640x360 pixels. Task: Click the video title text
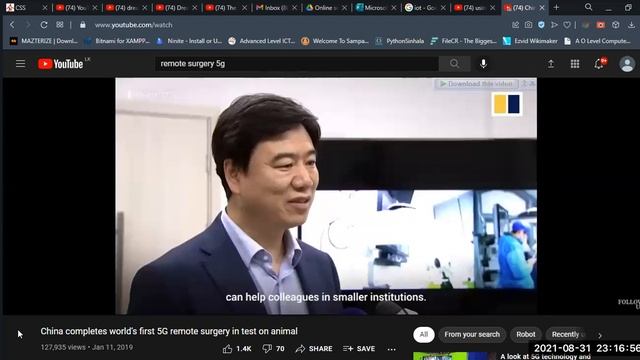169,331
